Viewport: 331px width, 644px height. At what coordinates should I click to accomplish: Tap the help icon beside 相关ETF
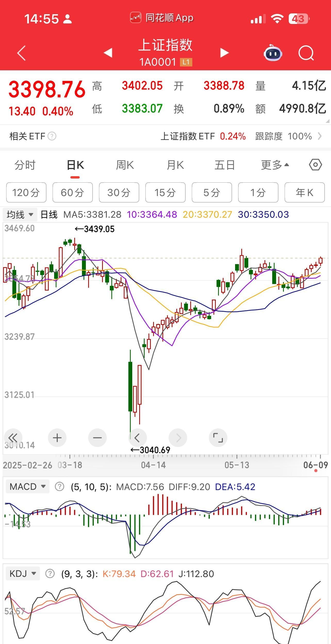pyautogui.click(x=52, y=136)
